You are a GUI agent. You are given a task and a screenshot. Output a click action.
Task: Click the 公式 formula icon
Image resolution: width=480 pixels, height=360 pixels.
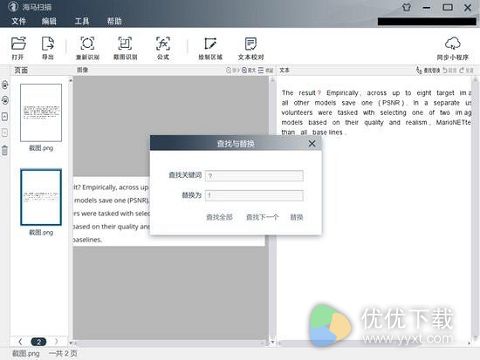(163, 44)
